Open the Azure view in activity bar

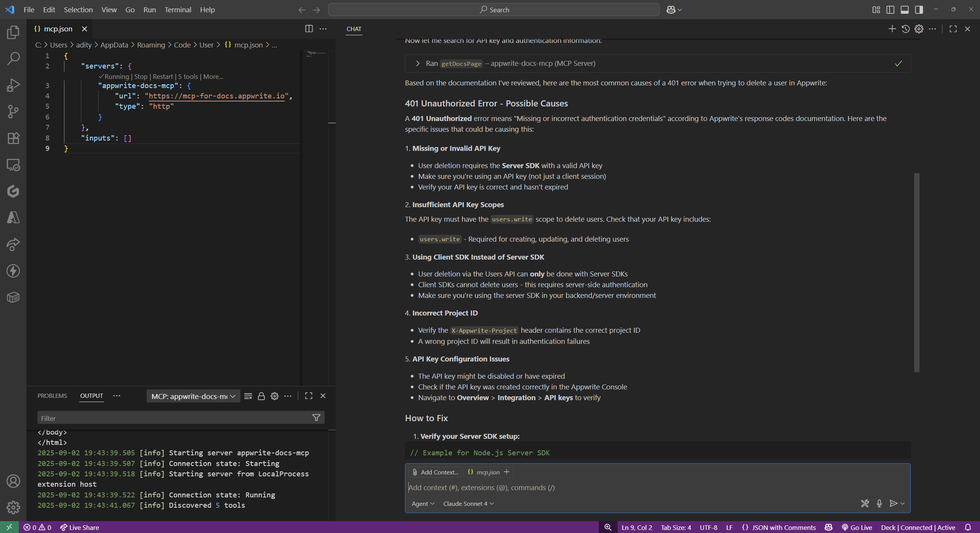(x=13, y=217)
